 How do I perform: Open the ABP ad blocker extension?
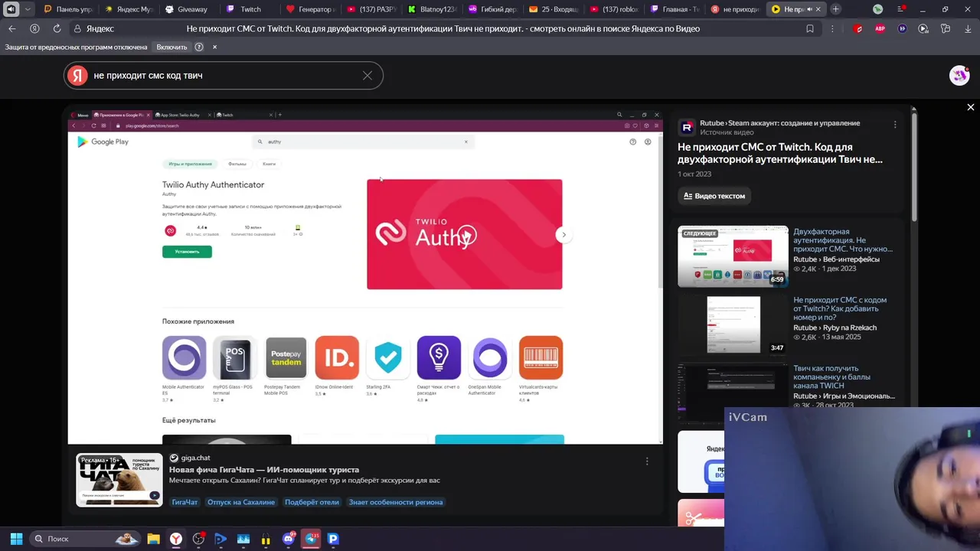point(880,28)
